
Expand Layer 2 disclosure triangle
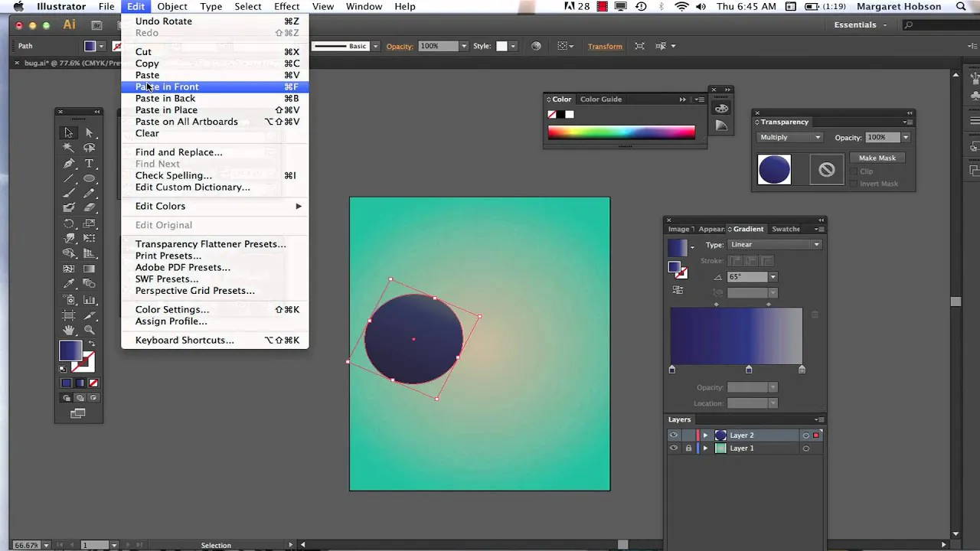[x=705, y=435]
